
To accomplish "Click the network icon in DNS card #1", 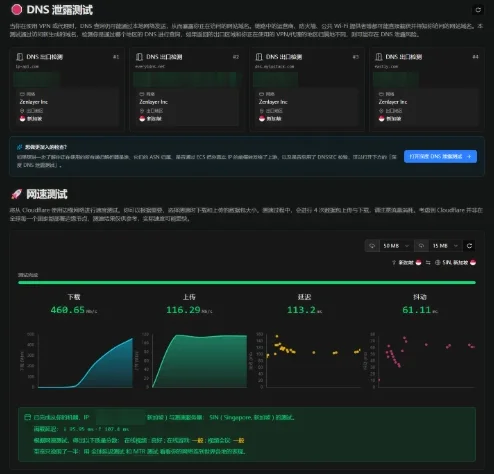I will click(22, 94).
